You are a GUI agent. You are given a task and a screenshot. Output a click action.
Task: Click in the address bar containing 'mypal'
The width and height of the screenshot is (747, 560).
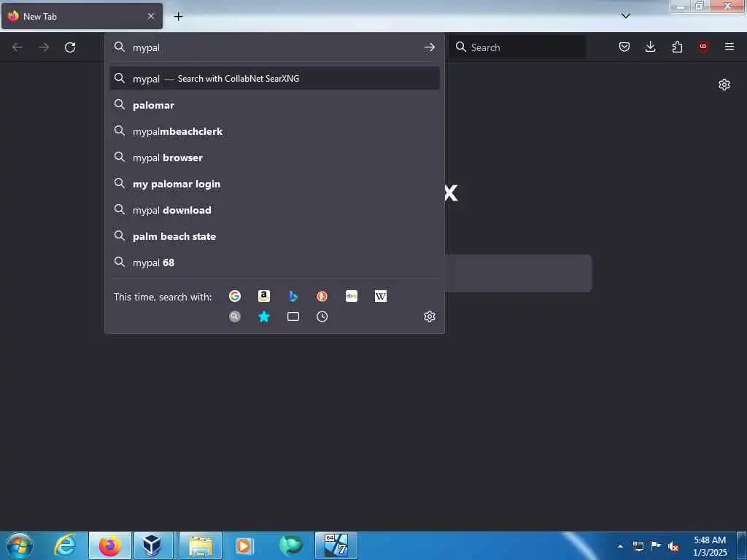(x=274, y=47)
